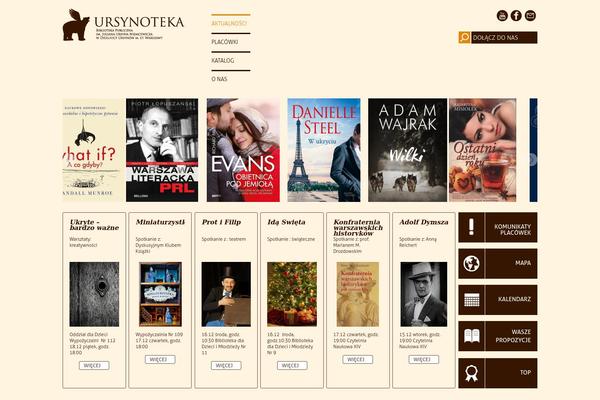The height and width of the screenshot is (400, 600).
Task: Click Więcej under Prot i Filip
Action: pos(226,366)
